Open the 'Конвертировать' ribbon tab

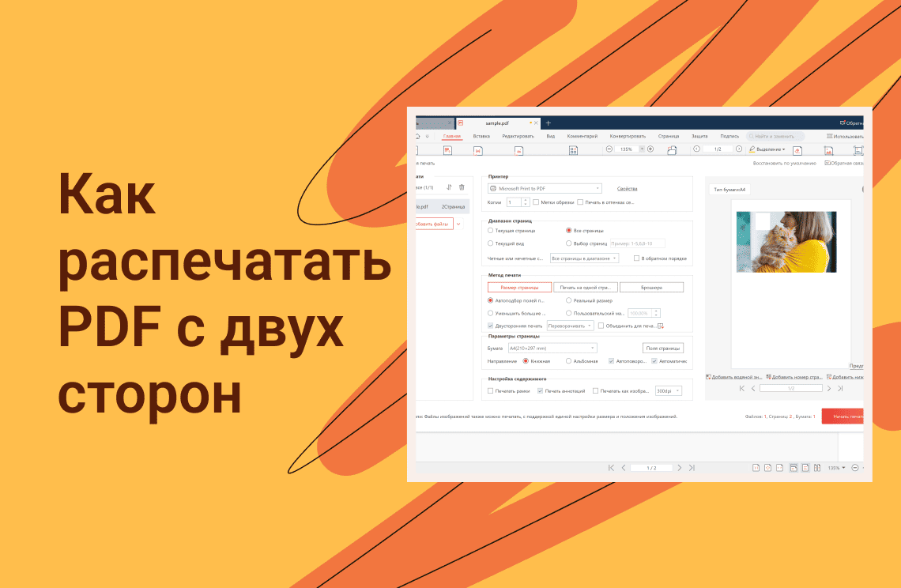[x=628, y=136]
